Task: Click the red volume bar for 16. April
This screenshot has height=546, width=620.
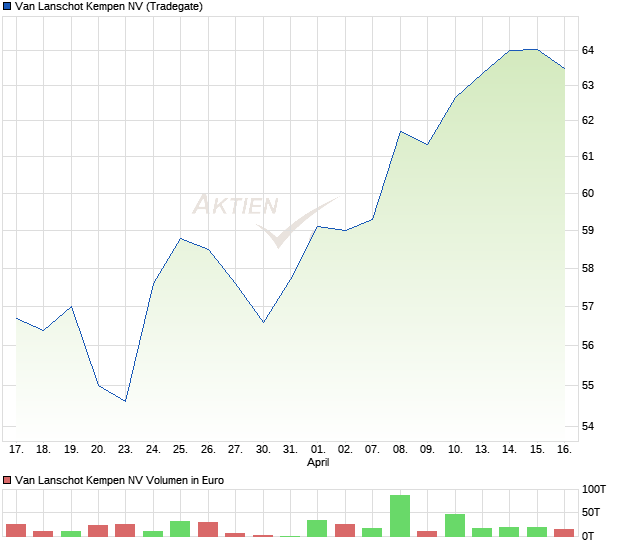Action: point(564,533)
